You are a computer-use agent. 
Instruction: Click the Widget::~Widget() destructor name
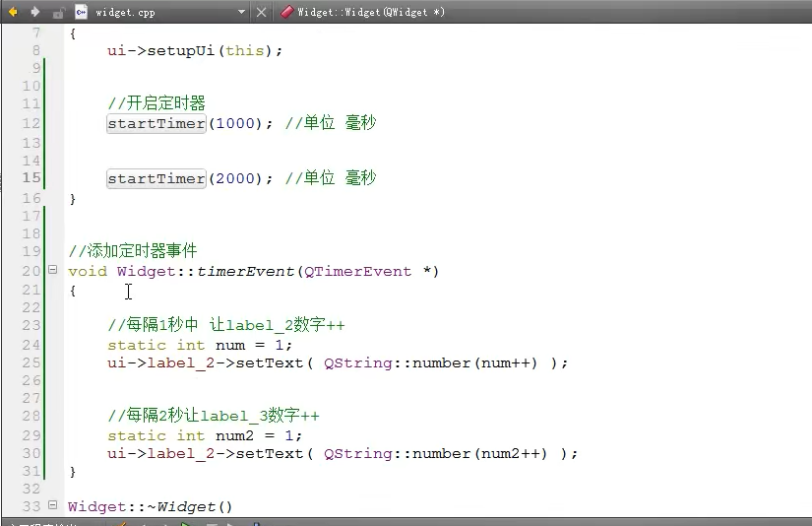click(151, 507)
